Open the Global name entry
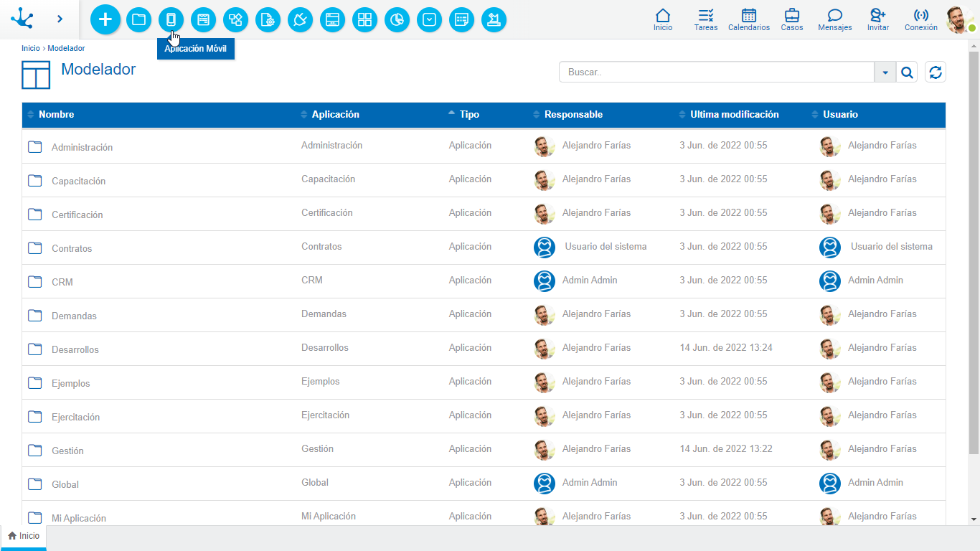The width and height of the screenshot is (980, 551). coord(65,484)
